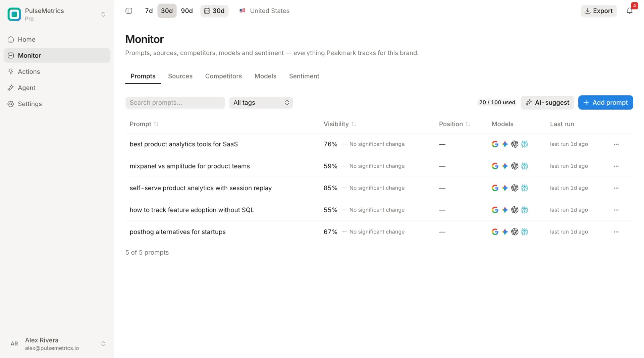Switch to the Competitors tab

coord(223,76)
